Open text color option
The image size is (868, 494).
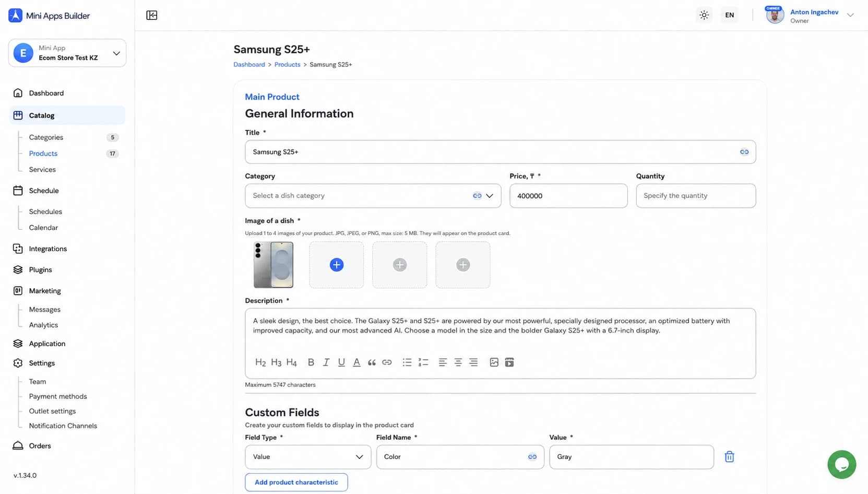coord(356,362)
